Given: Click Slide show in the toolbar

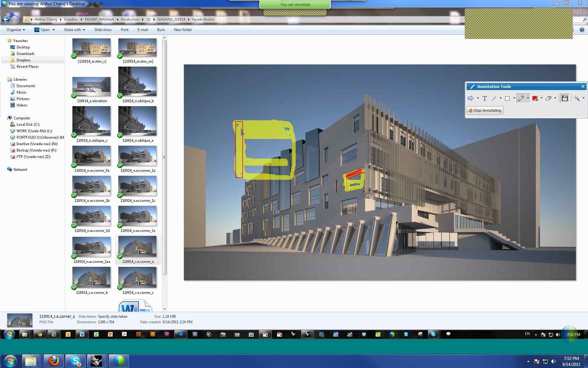Looking at the screenshot, I should (103, 30).
